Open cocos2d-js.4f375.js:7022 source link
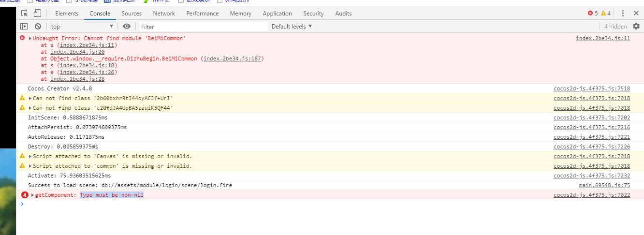644x235 pixels. pos(592,195)
